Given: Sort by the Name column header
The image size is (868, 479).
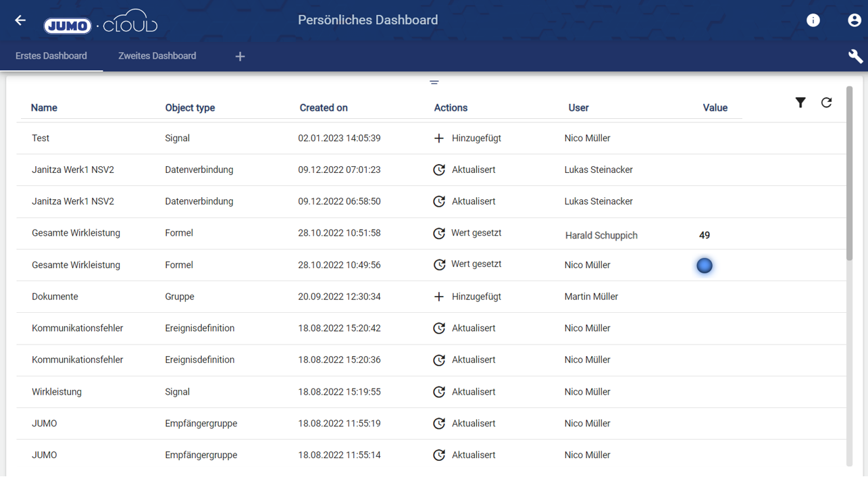Looking at the screenshot, I should pos(44,108).
